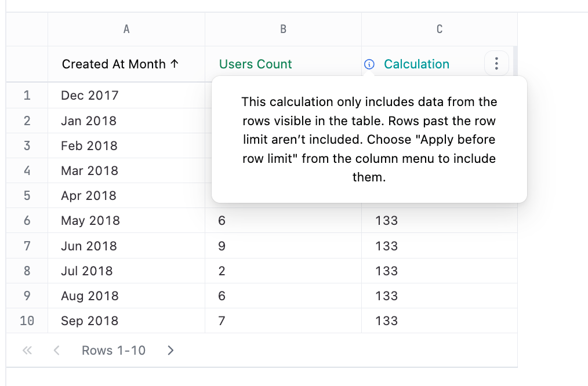Select the Dec 2017 cell
The image size is (588, 386).
(126, 95)
